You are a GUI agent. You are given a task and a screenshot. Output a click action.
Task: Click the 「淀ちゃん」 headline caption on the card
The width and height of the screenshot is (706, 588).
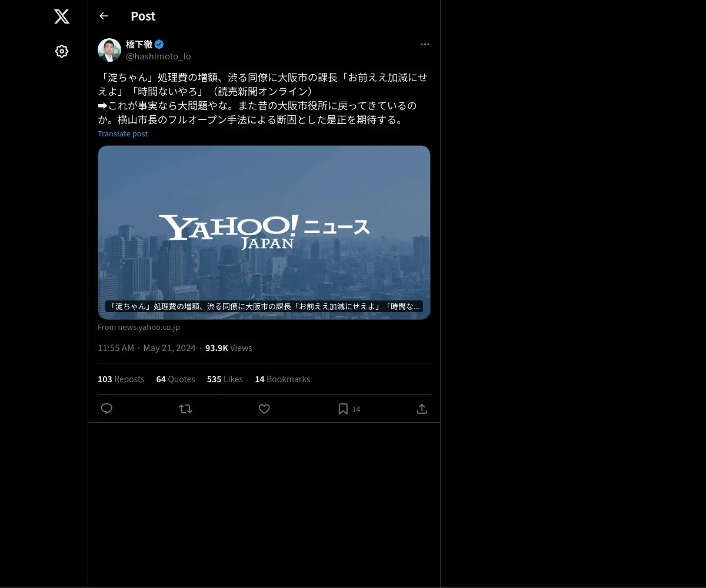pos(264,306)
